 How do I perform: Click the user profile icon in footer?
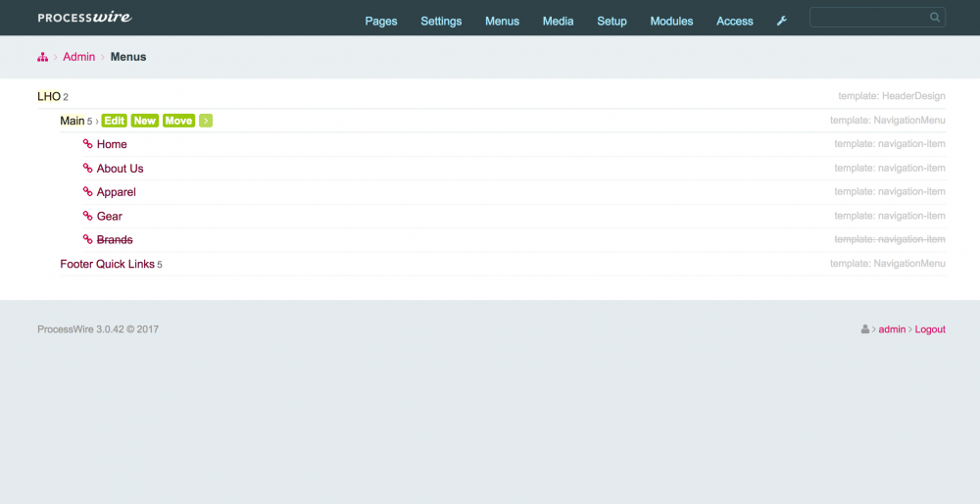coord(864,329)
